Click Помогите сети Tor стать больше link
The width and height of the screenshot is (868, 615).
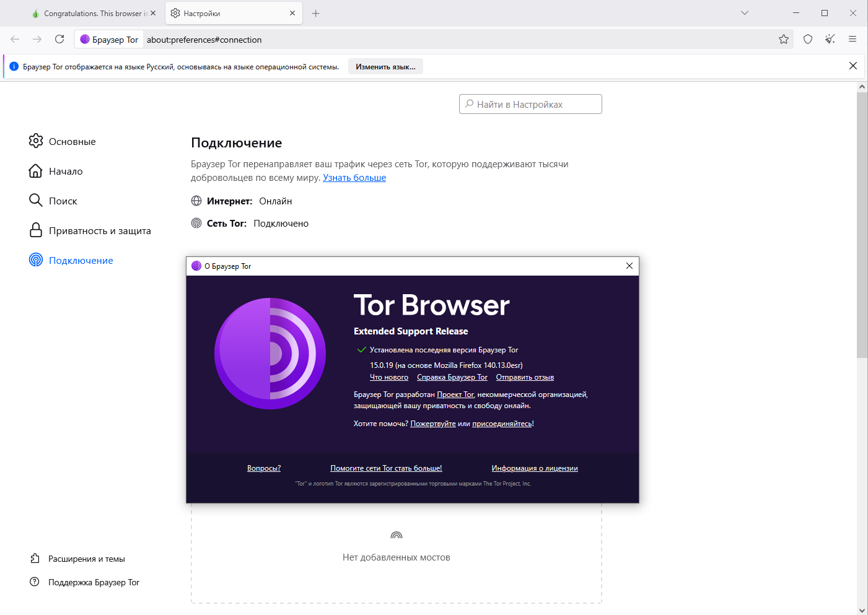click(386, 468)
